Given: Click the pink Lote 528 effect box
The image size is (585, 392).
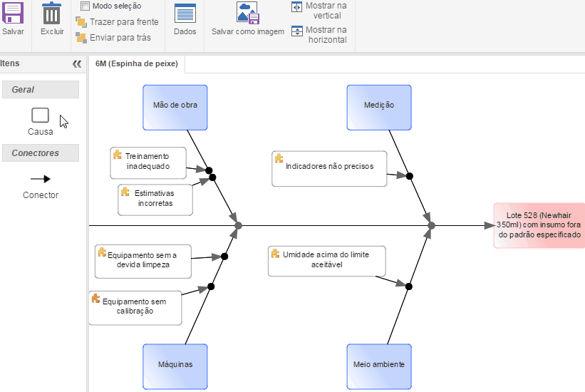Looking at the screenshot, I should tap(539, 225).
